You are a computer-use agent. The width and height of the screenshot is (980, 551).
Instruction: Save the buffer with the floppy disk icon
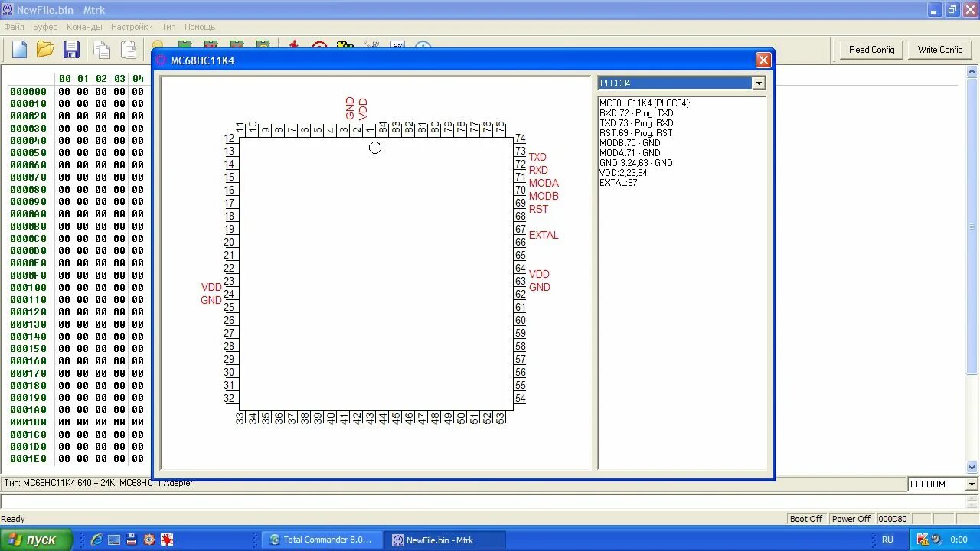[x=71, y=50]
